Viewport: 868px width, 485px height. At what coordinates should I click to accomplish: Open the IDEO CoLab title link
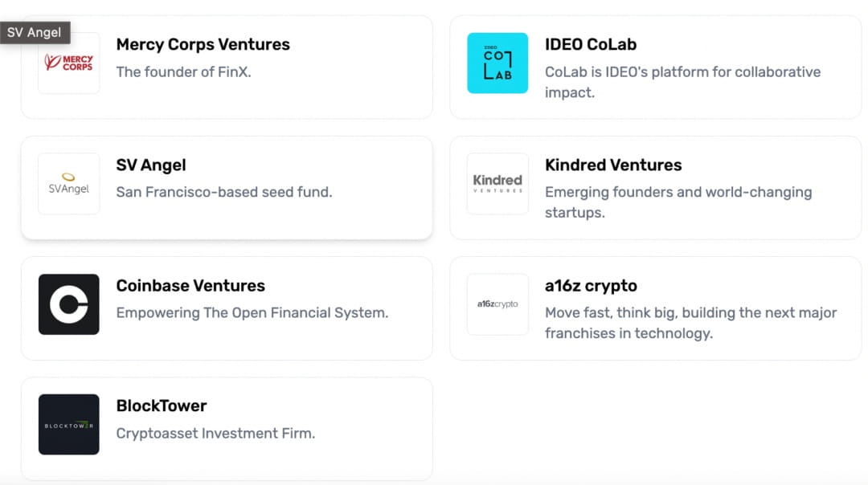tap(591, 45)
